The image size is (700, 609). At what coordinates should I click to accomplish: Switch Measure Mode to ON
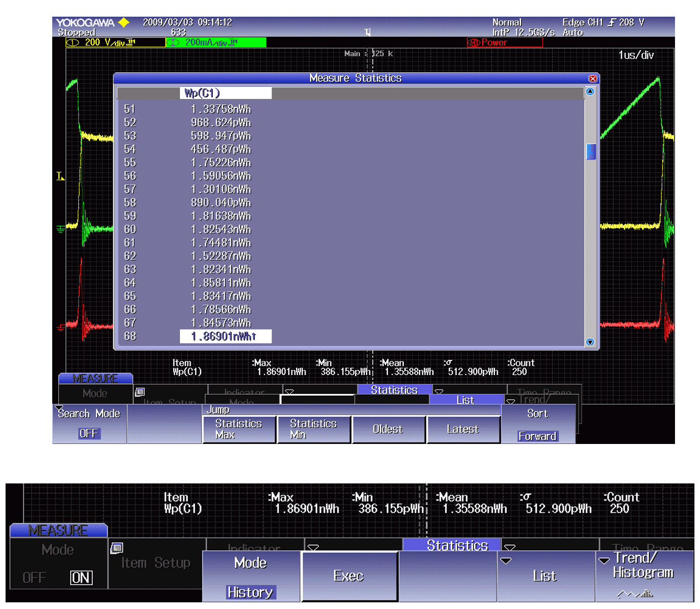point(81,578)
